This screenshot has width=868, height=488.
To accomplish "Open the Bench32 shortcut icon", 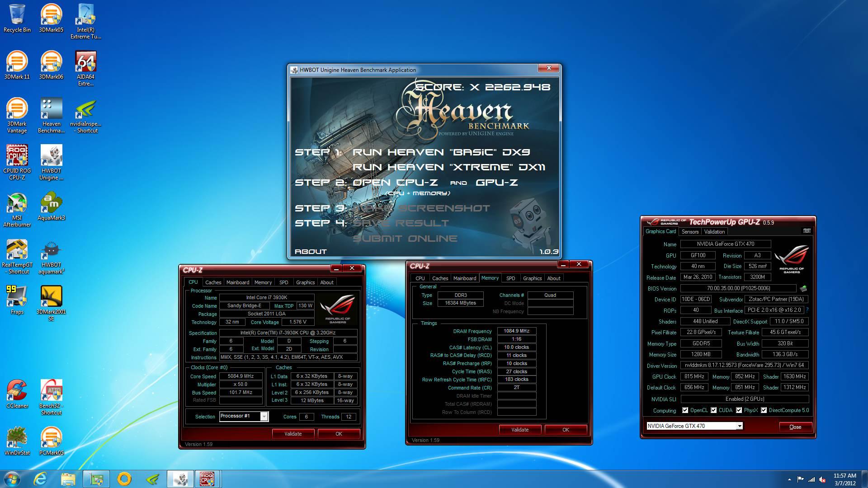I will tap(51, 397).
